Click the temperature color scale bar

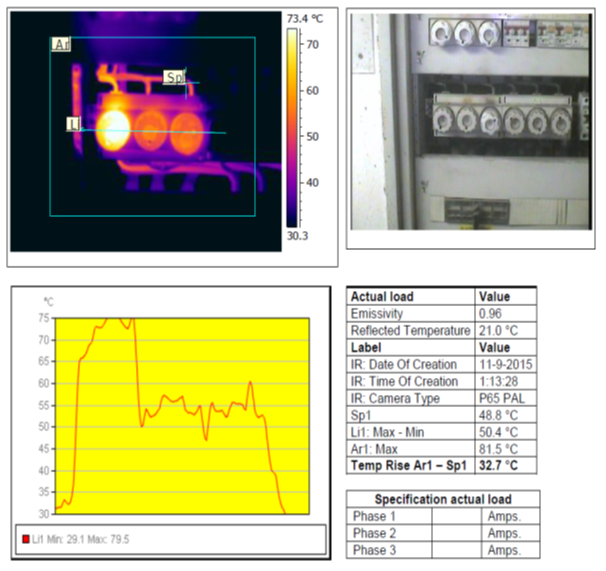[292, 125]
